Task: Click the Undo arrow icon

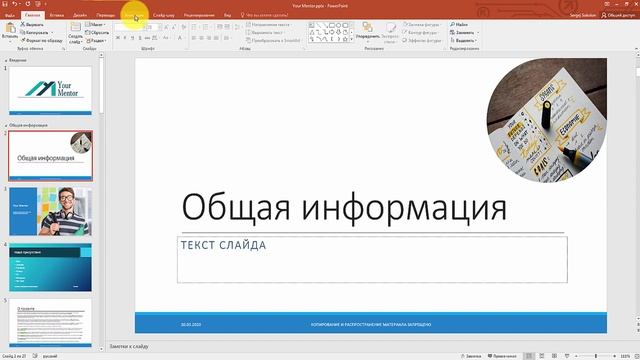Action: pyautogui.click(x=14, y=4)
